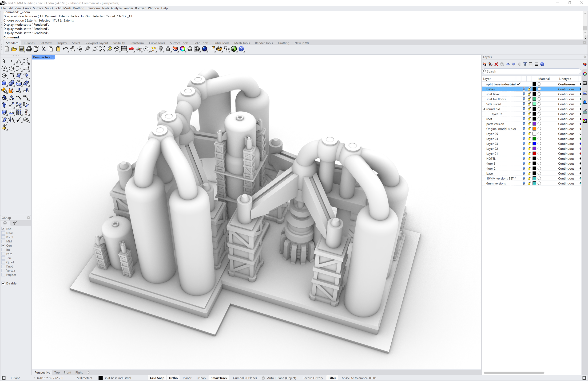The image size is (588, 381).
Task: Click the 4-viewport layout icon
Action: point(124,49)
